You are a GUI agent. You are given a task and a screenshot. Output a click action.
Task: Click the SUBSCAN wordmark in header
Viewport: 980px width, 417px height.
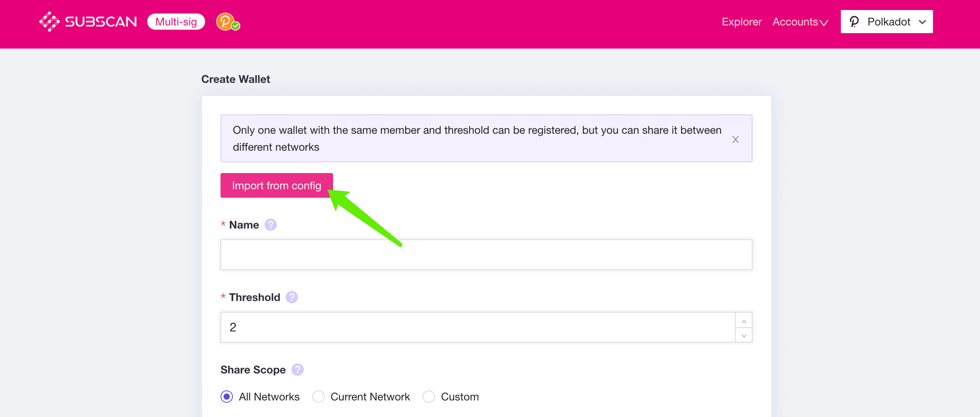[x=101, y=22]
